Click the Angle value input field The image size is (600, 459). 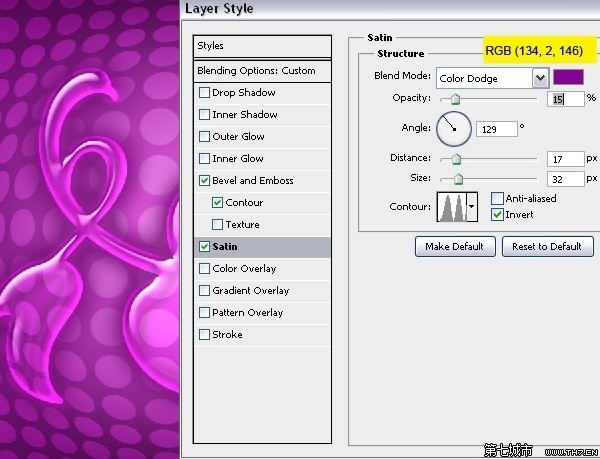click(498, 129)
